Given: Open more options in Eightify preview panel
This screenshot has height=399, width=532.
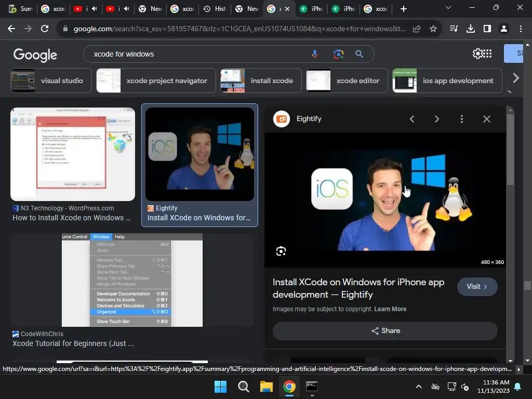Looking at the screenshot, I should tap(461, 119).
